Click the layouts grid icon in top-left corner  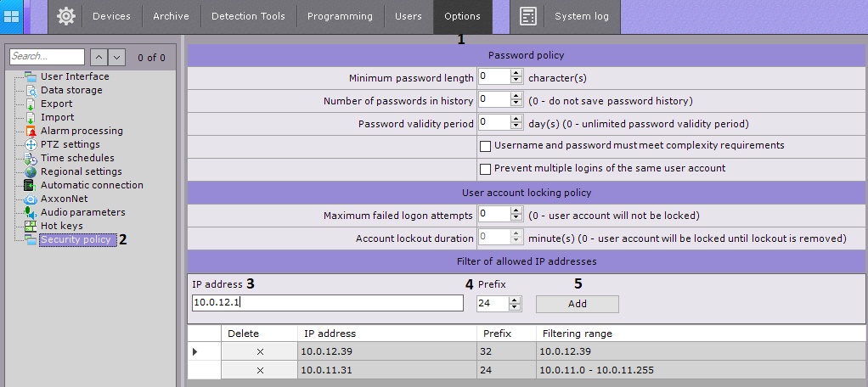coord(12,16)
